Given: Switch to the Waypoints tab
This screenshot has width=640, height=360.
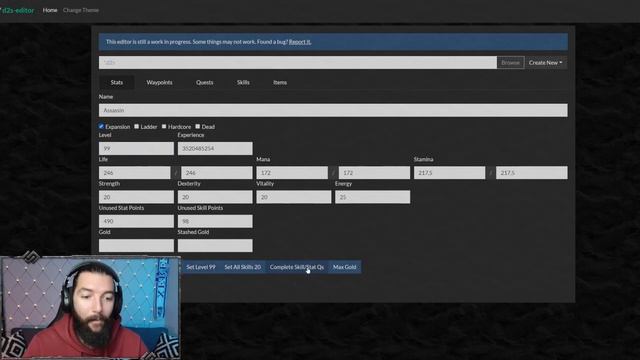Looking at the screenshot, I should [159, 82].
